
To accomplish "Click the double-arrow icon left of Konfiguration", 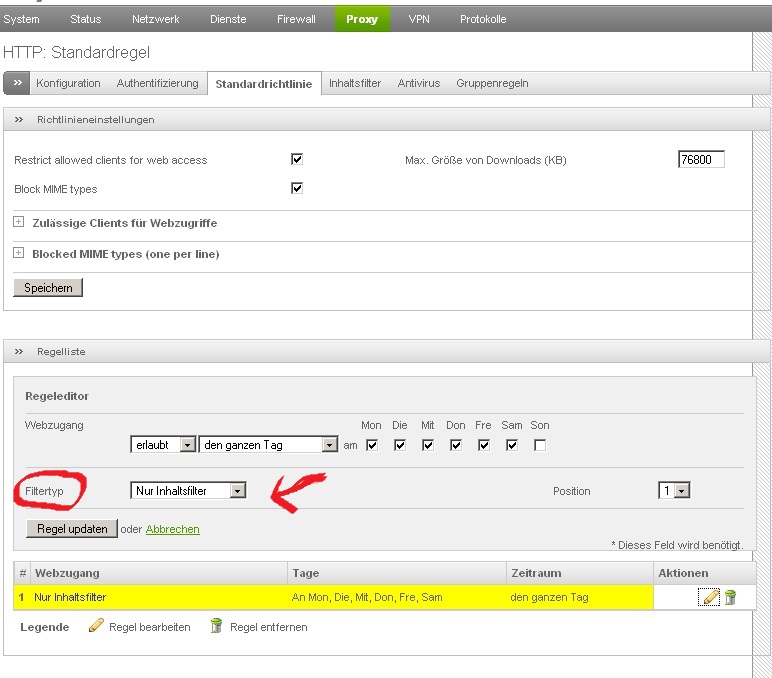I will pos(18,83).
